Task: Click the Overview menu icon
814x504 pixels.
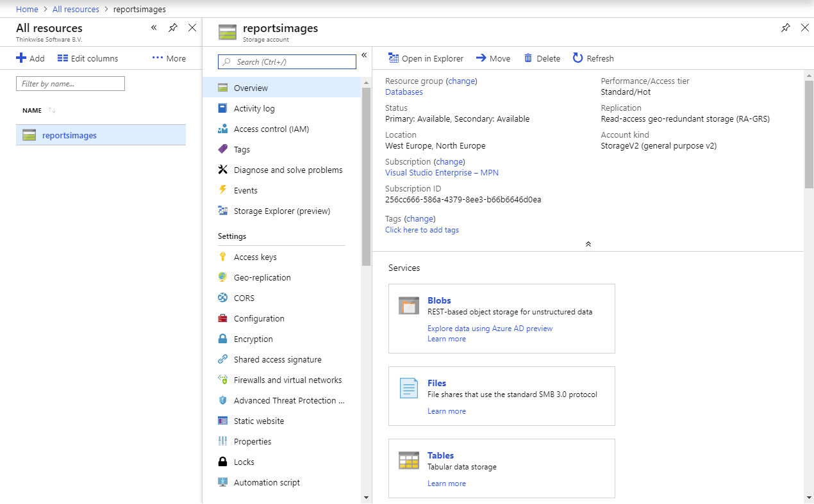Action: pyautogui.click(x=223, y=88)
